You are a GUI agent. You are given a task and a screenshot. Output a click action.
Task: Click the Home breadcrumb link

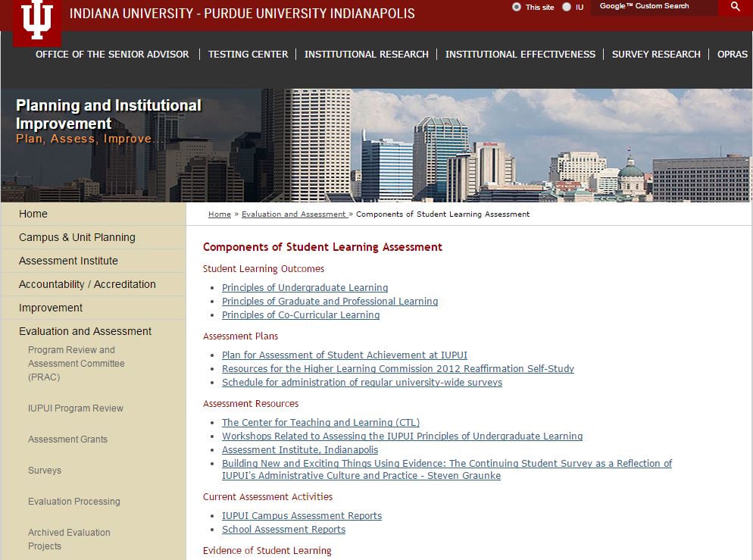coord(220,214)
